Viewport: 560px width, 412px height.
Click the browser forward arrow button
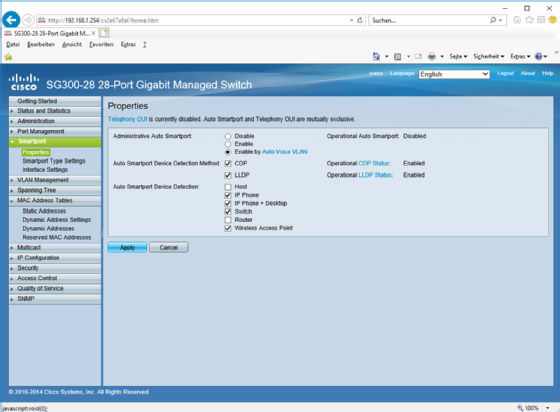pos(28,20)
